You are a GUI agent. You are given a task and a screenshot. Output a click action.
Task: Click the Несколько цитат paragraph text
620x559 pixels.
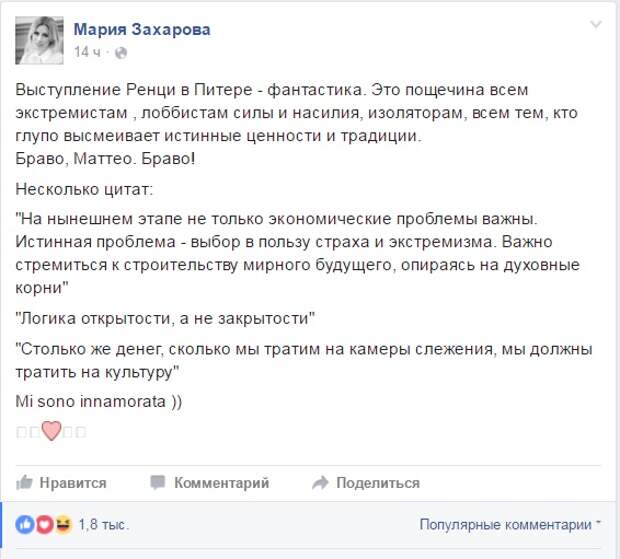[84, 189]
